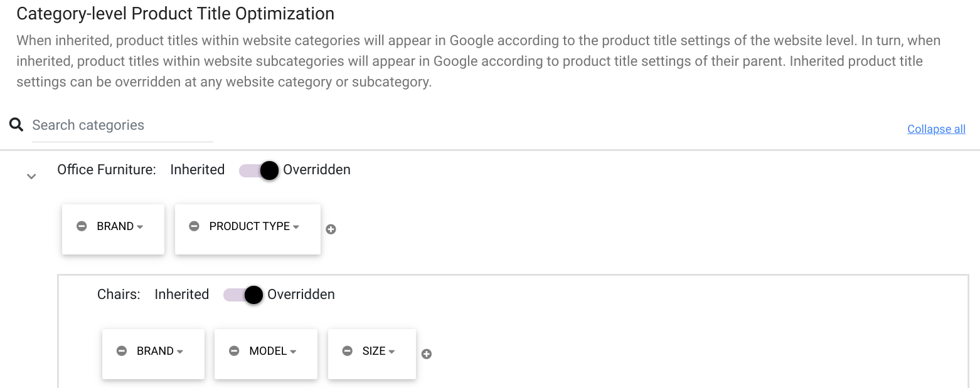The image size is (980, 388).
Task: Open PRODUCT TYPE dropdown arrow
Action: (x=296, y=227)
